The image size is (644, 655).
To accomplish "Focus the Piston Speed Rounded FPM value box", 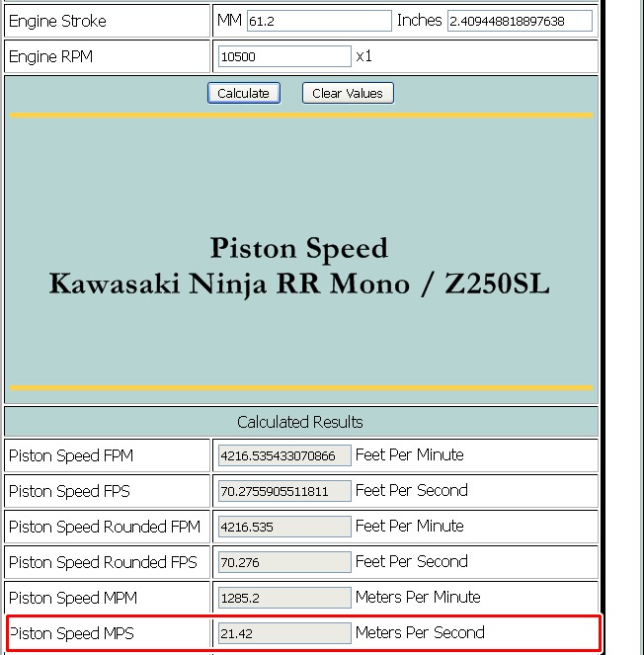I will coord(284,528).
